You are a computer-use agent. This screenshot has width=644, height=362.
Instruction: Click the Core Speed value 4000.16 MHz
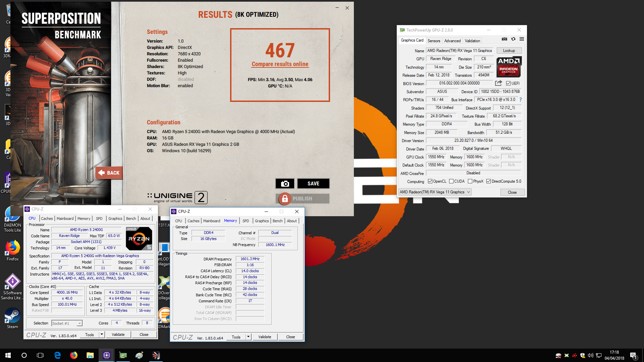click(x=67, y=292)
